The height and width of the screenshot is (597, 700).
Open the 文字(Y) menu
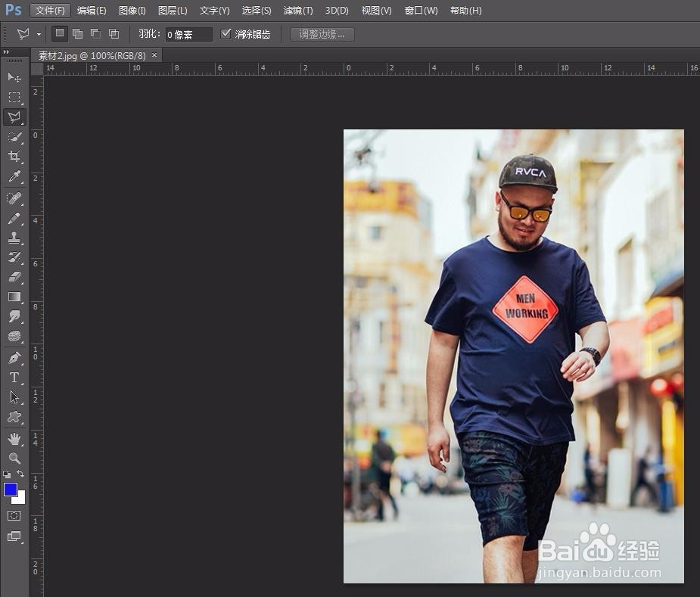tap(214, 11)
